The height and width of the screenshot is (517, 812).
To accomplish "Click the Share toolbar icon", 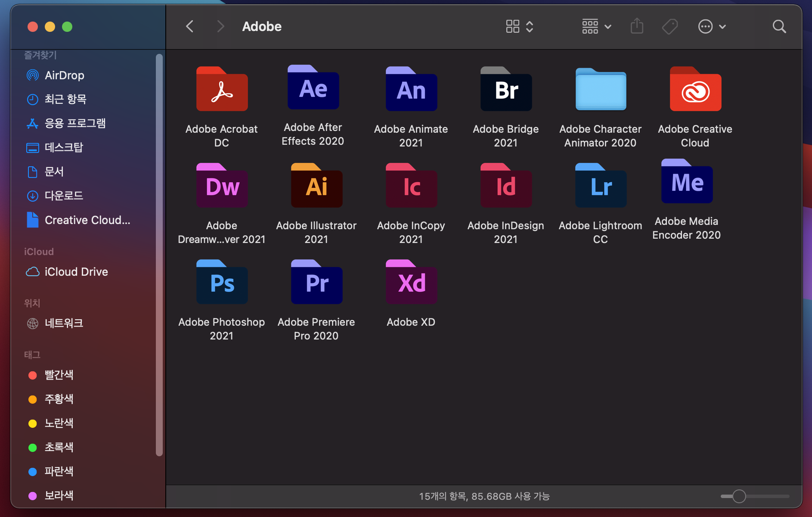I will coord(637,26).
